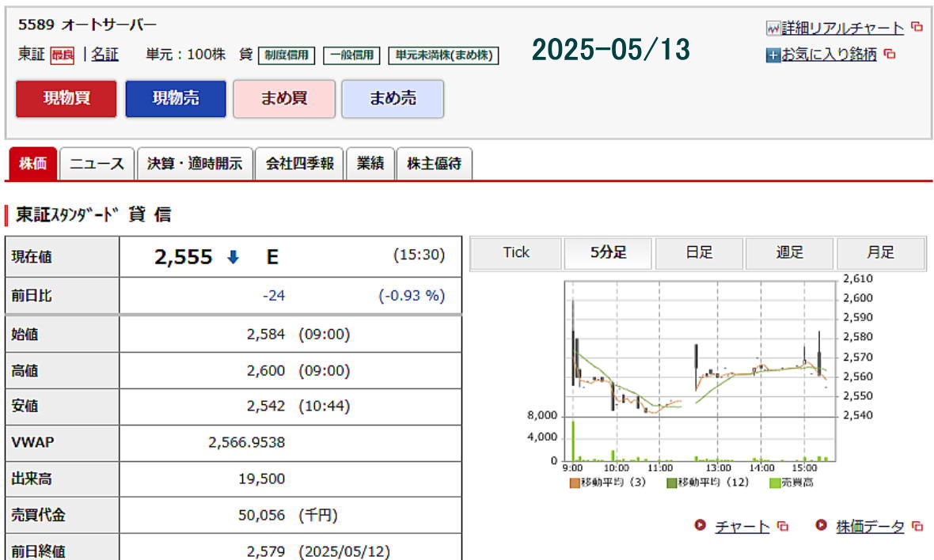934x560 pixels.
Task: Click popup icon next to 詳細リアルチャート
Action: (x=917, y=27)
